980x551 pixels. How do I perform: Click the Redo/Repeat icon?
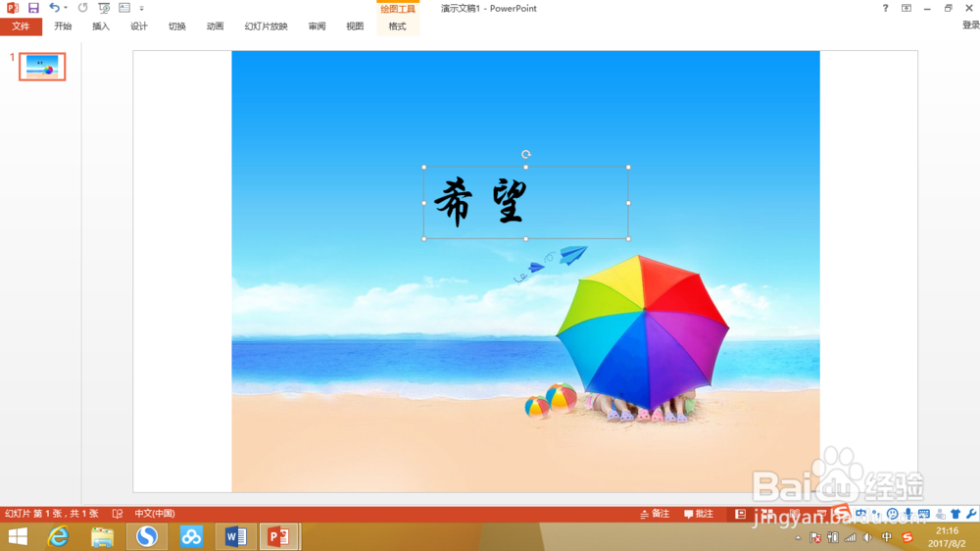pos(82,8)
